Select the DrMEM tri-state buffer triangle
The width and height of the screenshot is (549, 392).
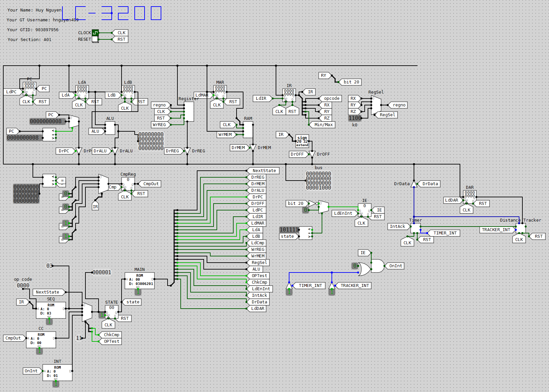coord(253,147)
